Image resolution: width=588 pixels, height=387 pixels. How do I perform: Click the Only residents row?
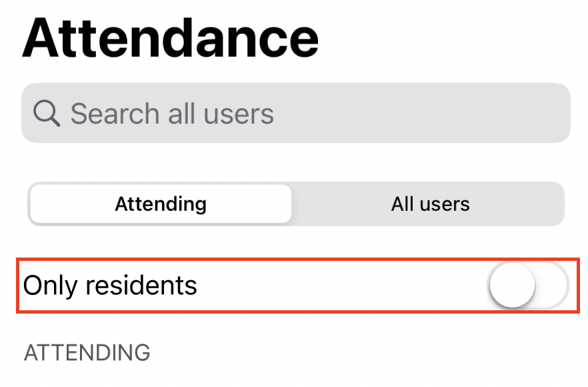click(298, 286)
